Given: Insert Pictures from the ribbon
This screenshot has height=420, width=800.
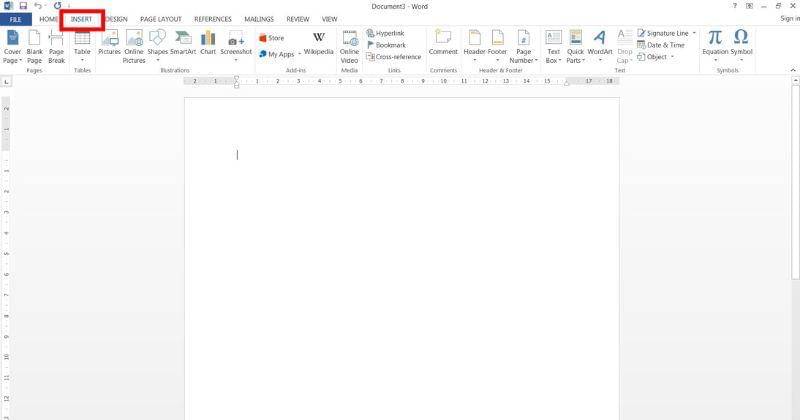Looking at the screenshot, I should tap(109, 44).
